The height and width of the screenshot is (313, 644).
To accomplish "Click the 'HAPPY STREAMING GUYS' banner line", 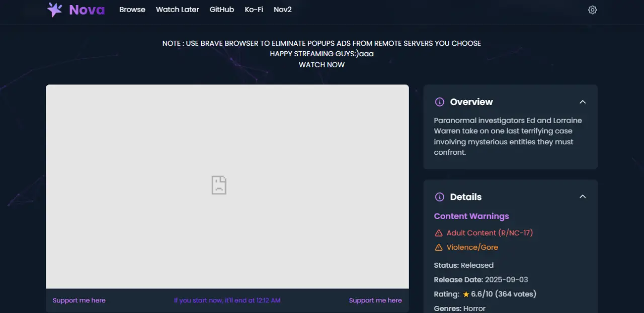I will coord(321,54).
